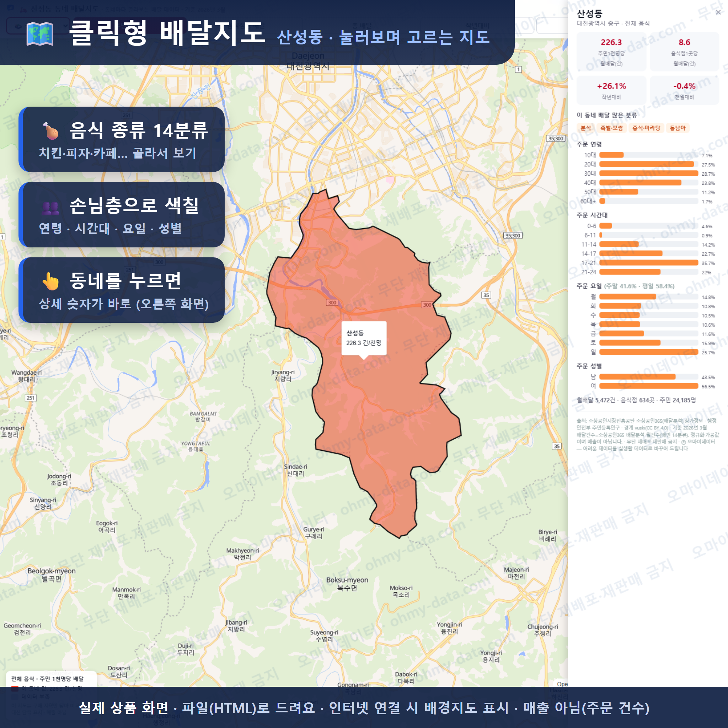
Task: Click the Daejeon 대전광역시 city label
Action: tap(308, 61)
